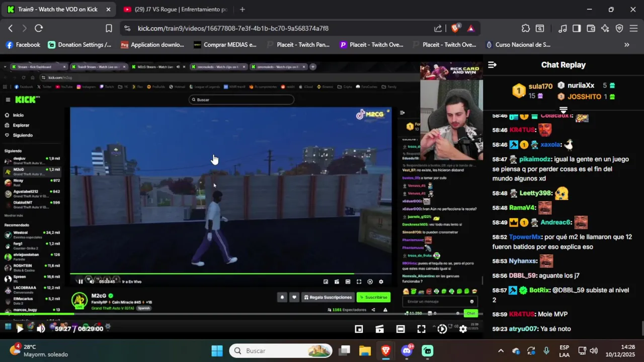
Task: Open Brave Shields panel
Action: [x=455, y=29]
